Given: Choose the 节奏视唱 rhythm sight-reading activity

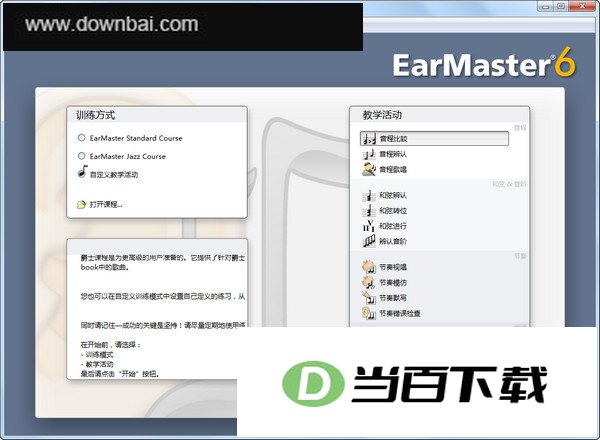Looking at the screenshot, I should click(385, 267).
